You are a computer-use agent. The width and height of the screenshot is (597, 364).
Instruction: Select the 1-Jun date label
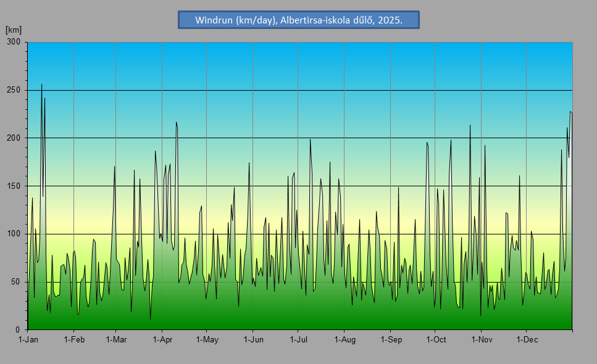[x=253, y=339]
